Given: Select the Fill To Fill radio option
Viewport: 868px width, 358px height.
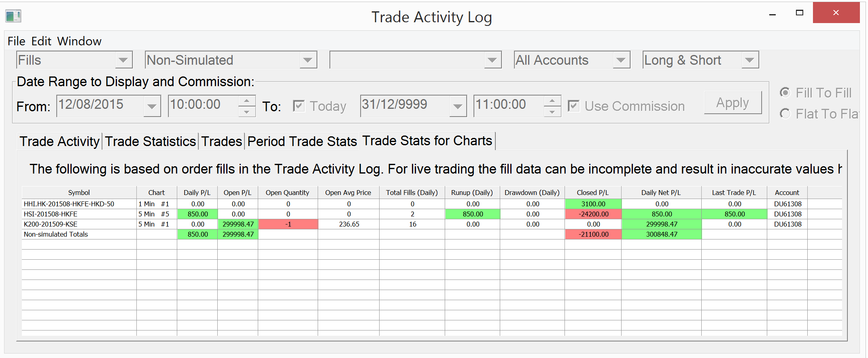Looking at the screenshot, I should pyautogui.click(x=785, y=93).
